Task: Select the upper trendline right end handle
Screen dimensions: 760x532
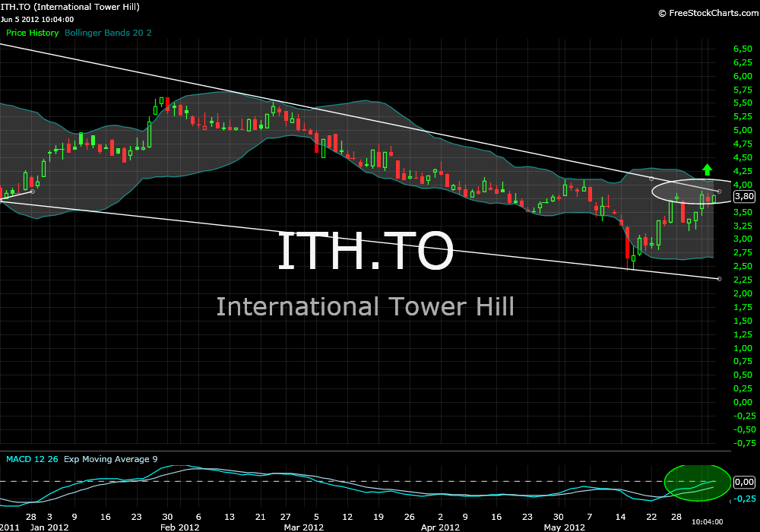Action: (x=719, y=192)
